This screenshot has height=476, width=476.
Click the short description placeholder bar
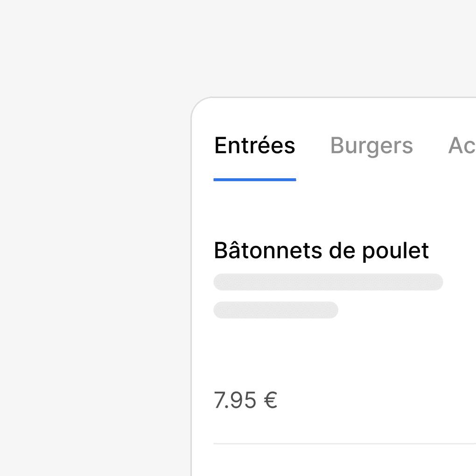(x=275, y=310)
